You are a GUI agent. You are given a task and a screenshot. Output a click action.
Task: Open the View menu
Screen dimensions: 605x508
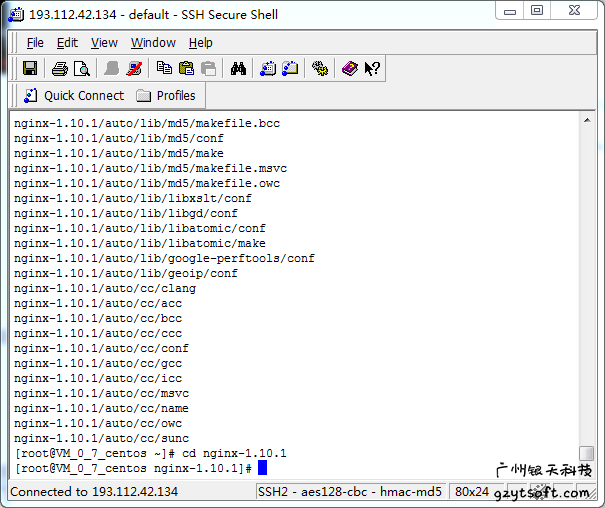click(104, 43)
